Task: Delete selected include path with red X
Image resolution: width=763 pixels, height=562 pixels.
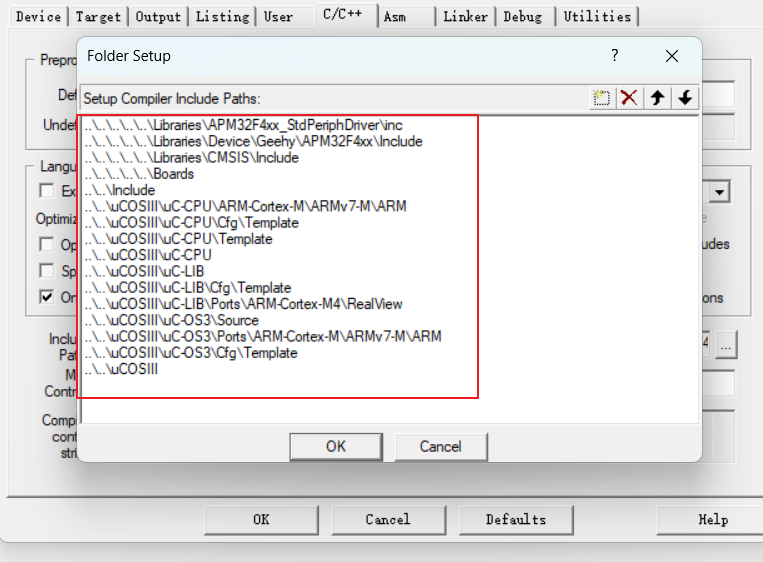Action: coord(629,98)
